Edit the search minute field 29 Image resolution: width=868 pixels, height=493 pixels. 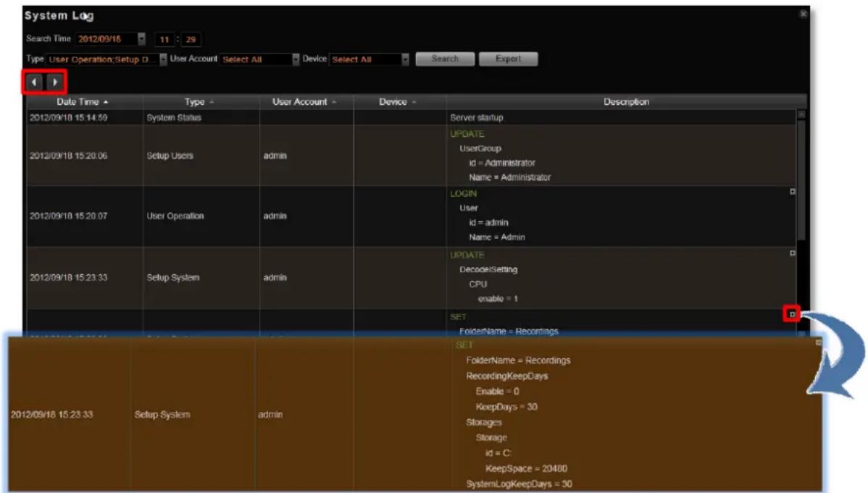coord(191,39)
